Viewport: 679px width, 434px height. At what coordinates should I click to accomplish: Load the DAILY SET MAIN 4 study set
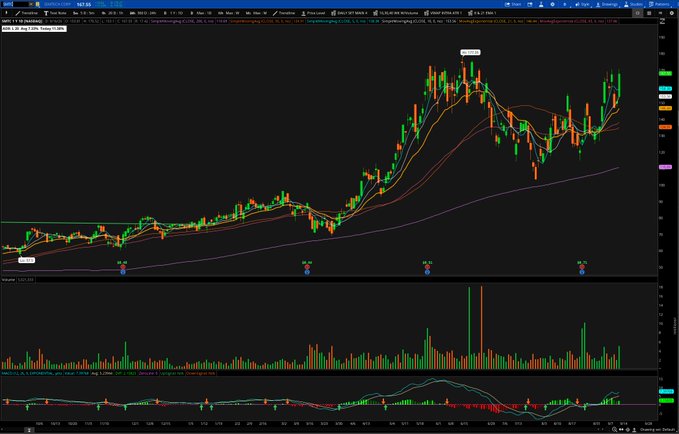point(349,13)
